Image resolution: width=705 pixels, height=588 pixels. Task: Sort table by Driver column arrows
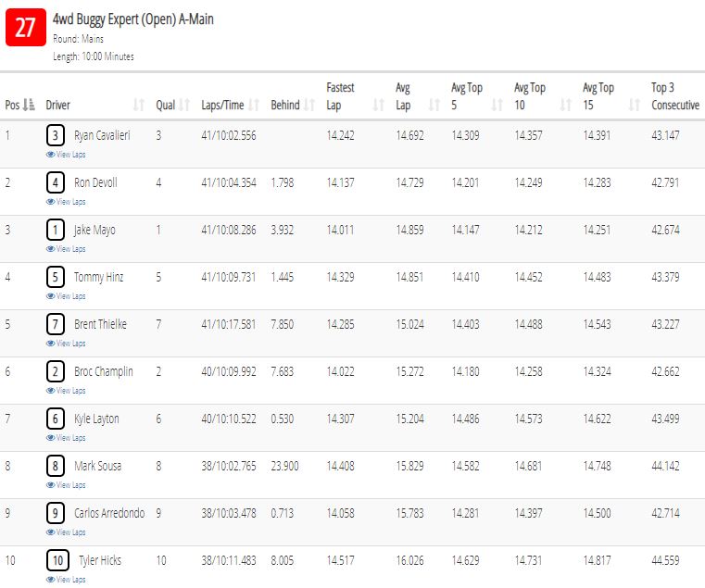pos(138,106)
